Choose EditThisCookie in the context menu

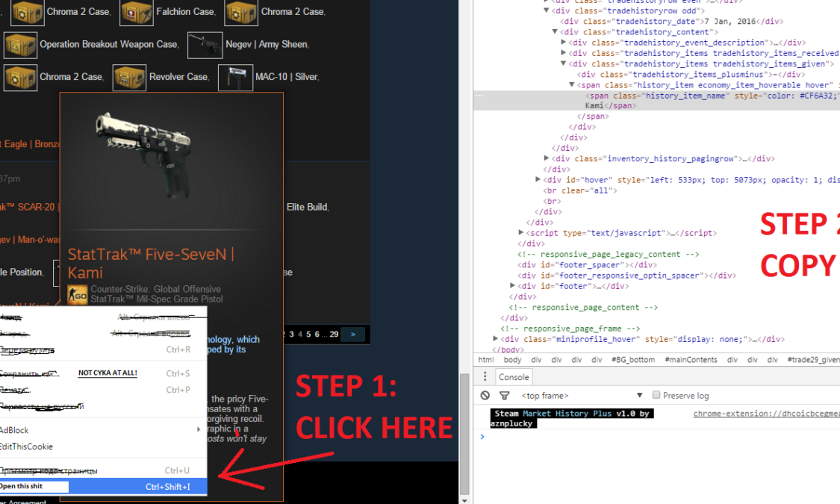tap(102, 447)
